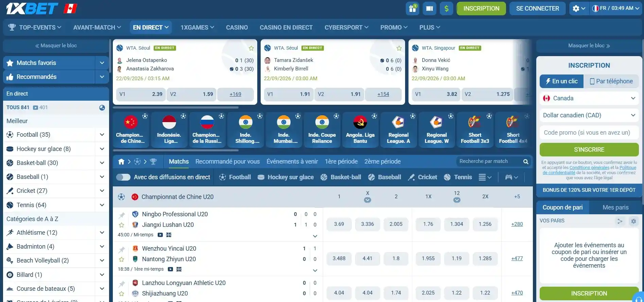Open the gamepad esports filter
Viewport: 644px width, 302px height.
click(x=511, y=177)
